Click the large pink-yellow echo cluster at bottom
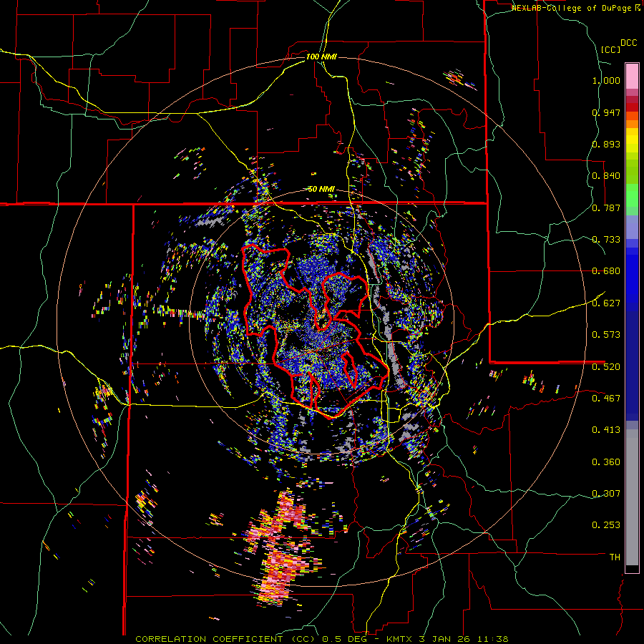Image resolution: width=644 pixels, height=644 pixels. 281,548
